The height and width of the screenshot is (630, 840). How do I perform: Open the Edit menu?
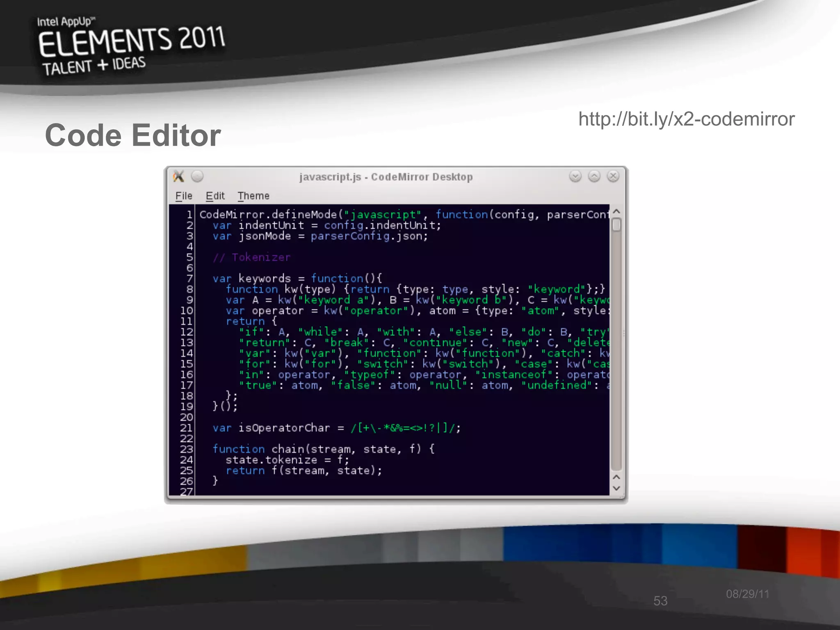click(215, 196)
